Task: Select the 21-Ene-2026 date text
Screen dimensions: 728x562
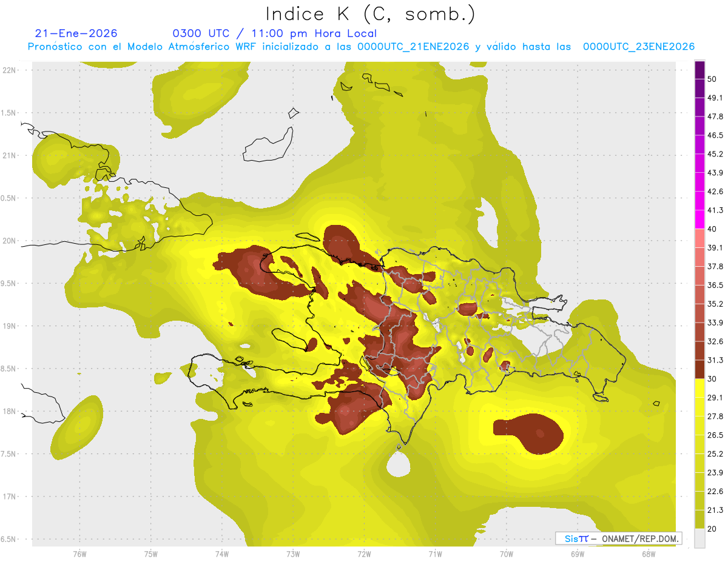Action: [76, 33]
